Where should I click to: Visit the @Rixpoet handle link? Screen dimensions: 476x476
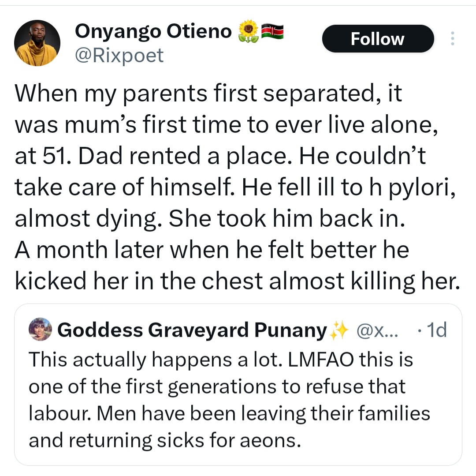[119, 56]
